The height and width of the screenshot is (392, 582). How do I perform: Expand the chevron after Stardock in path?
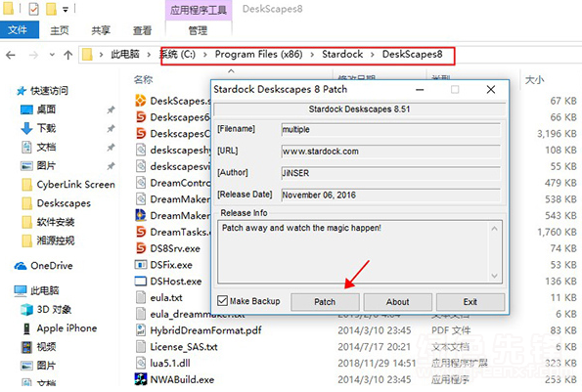pyautogui.click(x=373, y=55)
